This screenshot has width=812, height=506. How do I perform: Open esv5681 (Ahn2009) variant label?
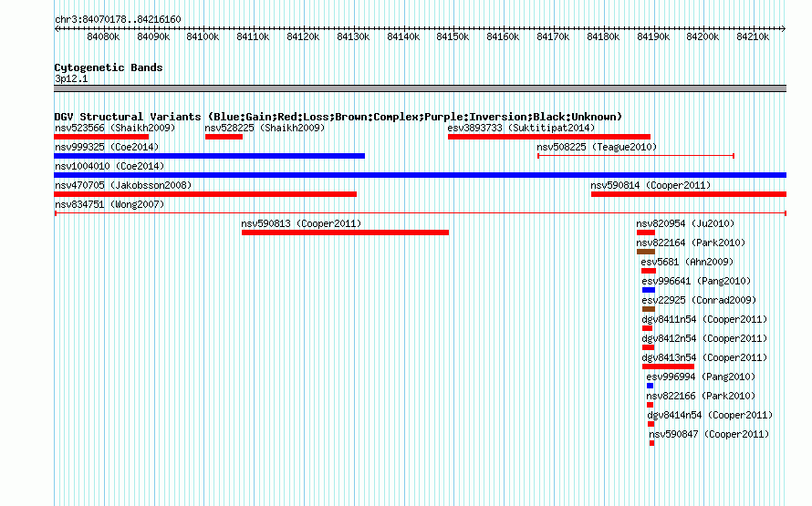688,262
